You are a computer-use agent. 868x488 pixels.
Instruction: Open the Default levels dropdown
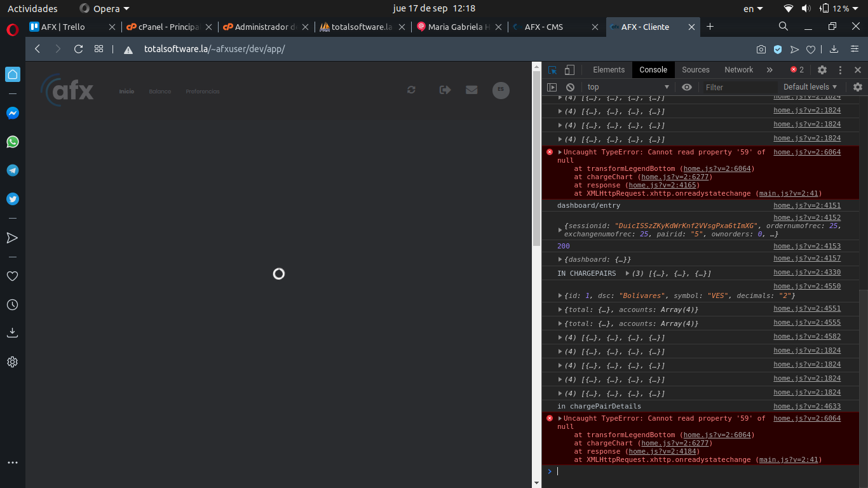point(810,87)
